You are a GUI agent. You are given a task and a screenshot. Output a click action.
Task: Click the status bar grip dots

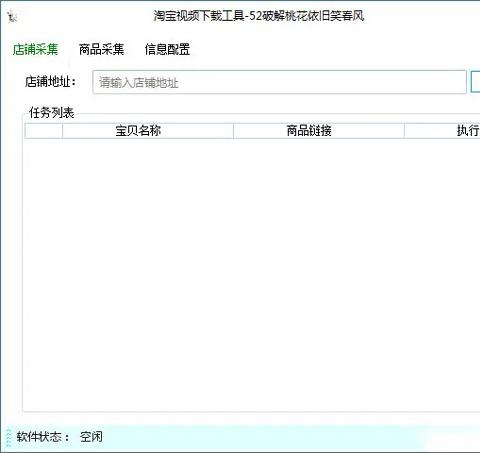point(9,438)
